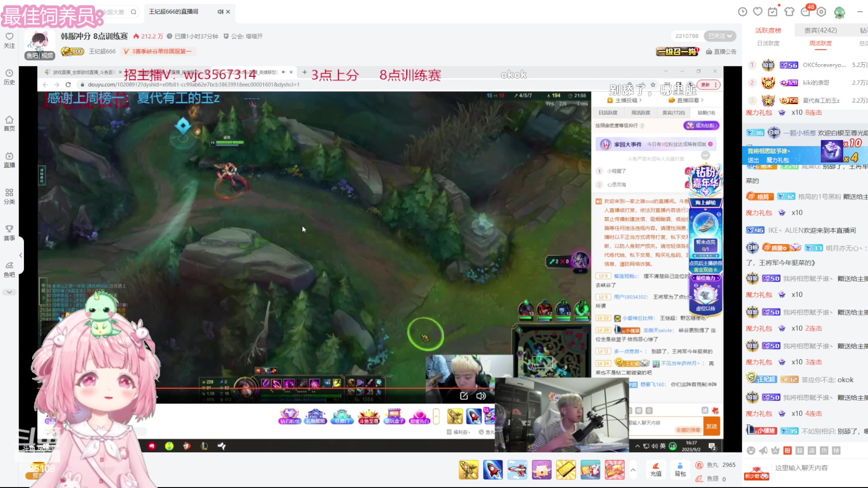Screen dimensions: 868x488
Task: Collapse the gift bar with the up chevron
Action: [633, 470]
